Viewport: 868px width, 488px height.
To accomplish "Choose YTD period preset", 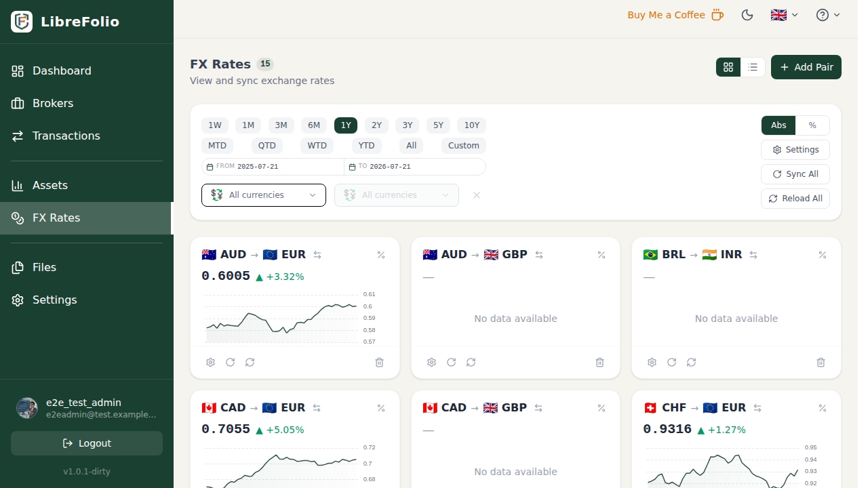I will click(366, 146).
